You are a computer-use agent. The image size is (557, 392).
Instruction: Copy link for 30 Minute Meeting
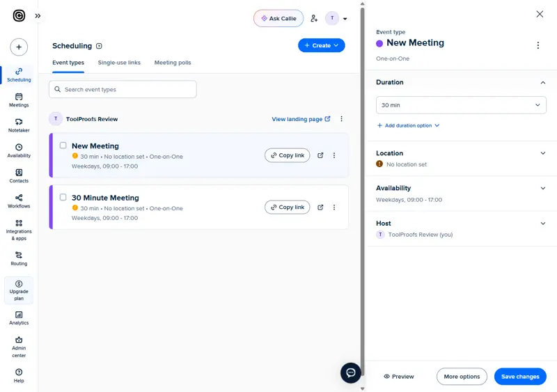(288, 207)
